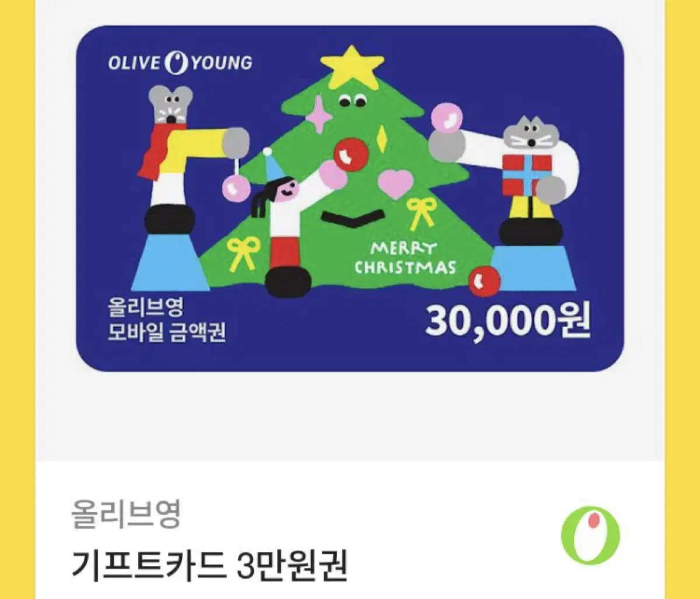Click the pink ornament hanging from mouse's hand
Viewport: 700px width, 599px height.
(236, 188)
